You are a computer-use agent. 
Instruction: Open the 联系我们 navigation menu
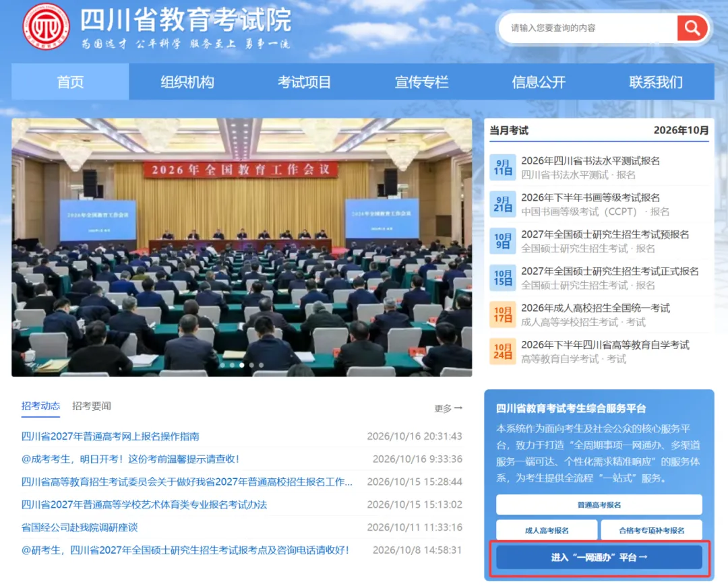point(656,82)
